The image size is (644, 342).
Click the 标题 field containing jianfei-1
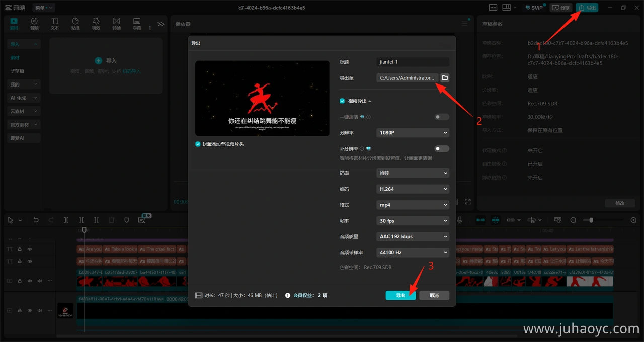pyautogui.click(x=413, y=62)
